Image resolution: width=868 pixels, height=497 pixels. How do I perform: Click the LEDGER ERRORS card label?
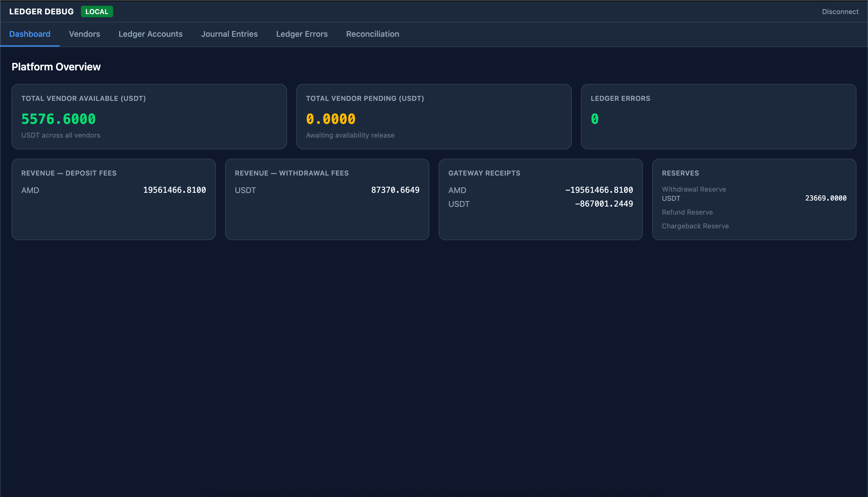[x=620, y=98]
